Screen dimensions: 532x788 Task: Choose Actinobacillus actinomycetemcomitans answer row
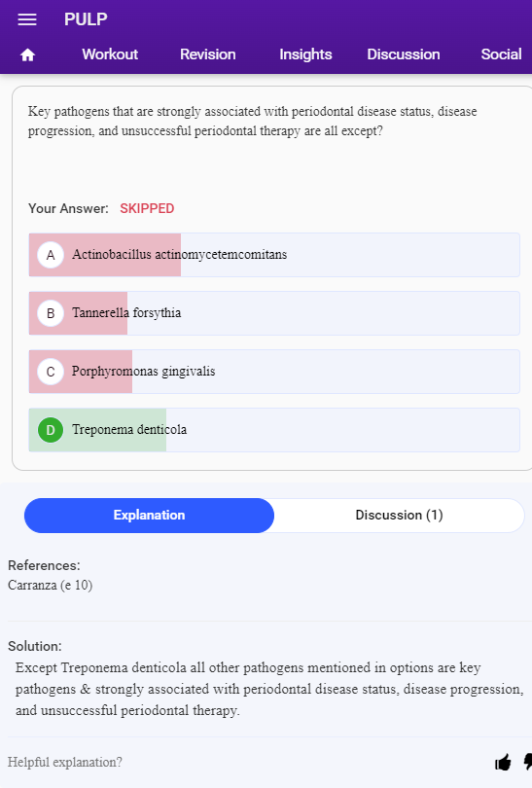(274, 255)
